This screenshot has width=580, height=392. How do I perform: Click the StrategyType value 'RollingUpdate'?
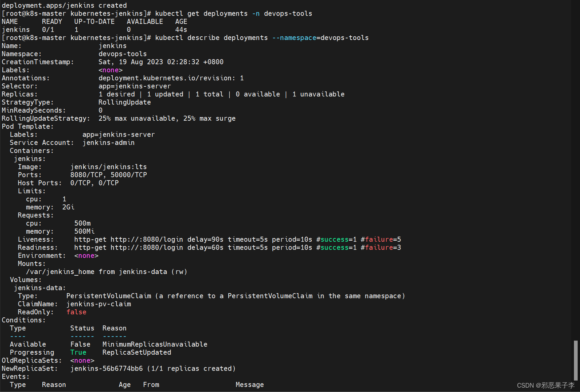pos(125,102)
